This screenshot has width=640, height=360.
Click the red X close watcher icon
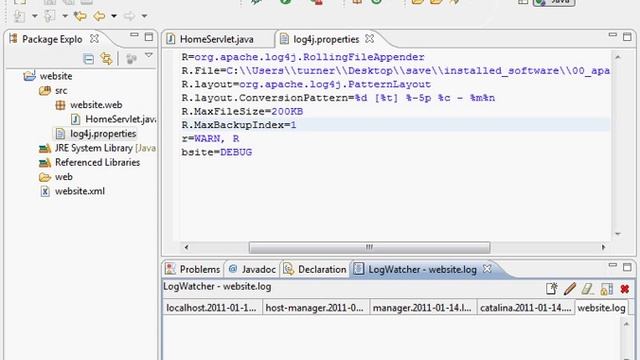coord(624,289)
